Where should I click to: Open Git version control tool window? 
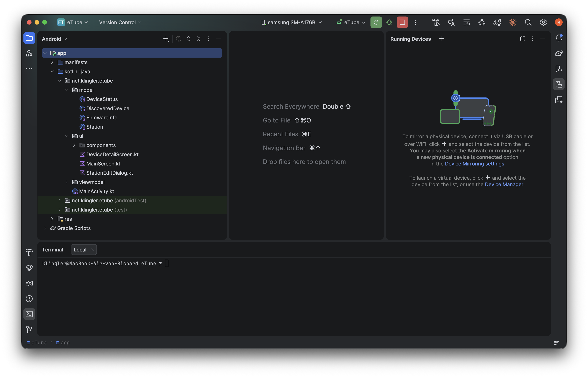(29, 329)
